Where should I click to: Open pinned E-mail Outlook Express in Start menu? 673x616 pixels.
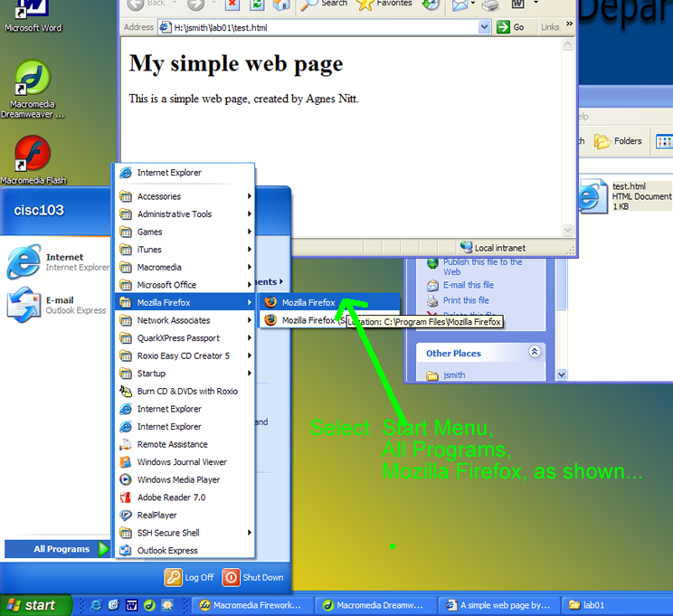click(x=57, y=305)
